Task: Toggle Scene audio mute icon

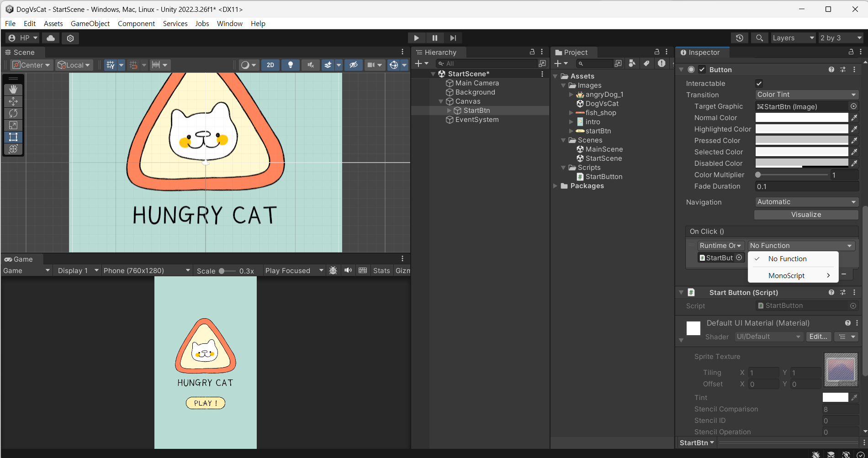Action: coord(311,65)
